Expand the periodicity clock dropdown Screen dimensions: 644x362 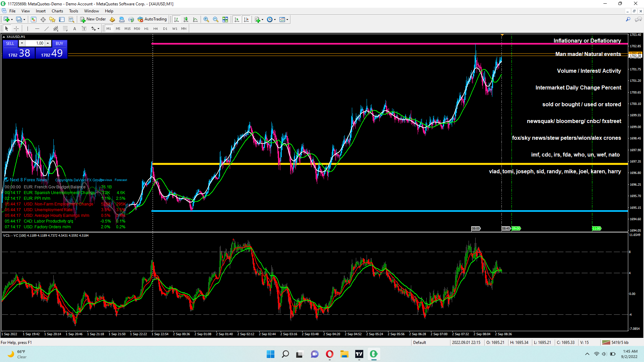pos(275,19)
